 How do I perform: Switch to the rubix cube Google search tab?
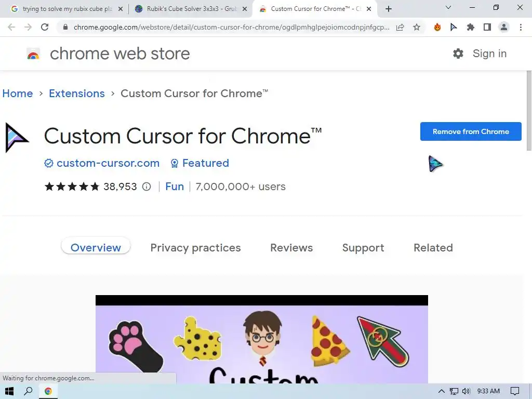[x=66, y=9]
